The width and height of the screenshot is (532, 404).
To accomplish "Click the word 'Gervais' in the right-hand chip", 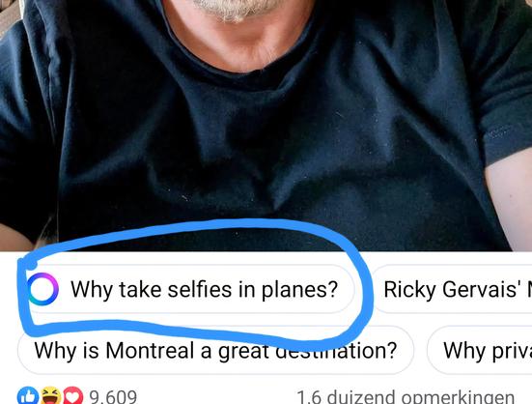I will coord(480,289).
